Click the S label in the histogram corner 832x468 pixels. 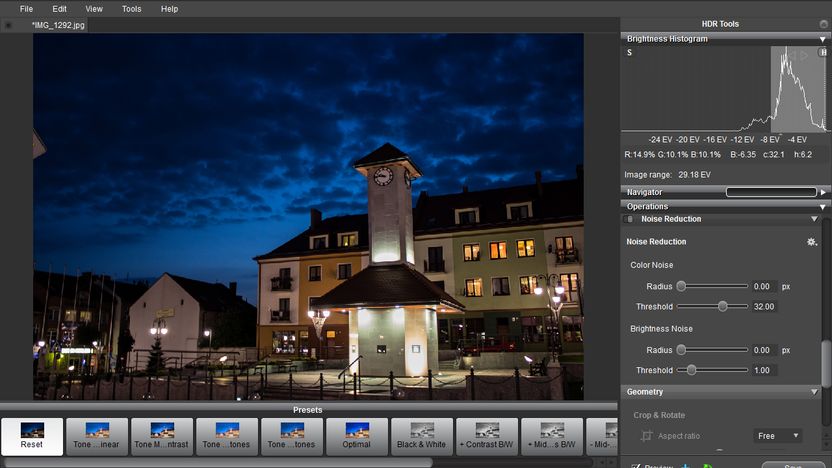tap(629, 53)
